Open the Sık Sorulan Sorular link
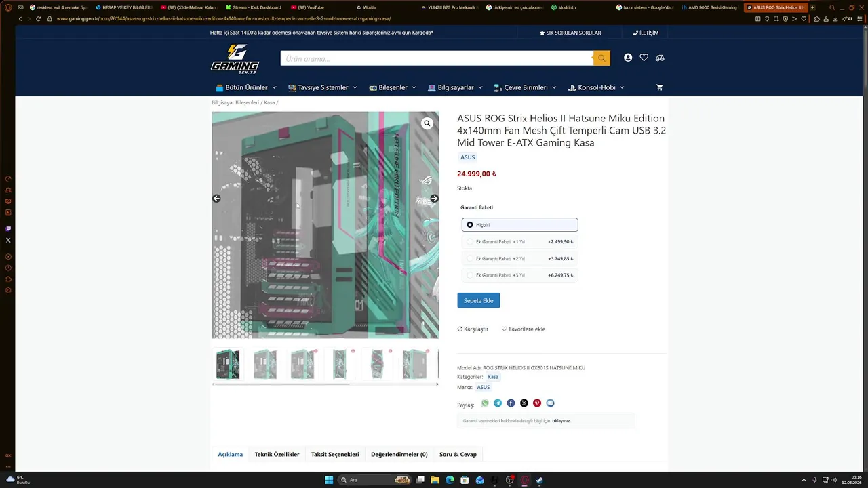This screenshot has width=868, height=488. (x=570, y=33)
